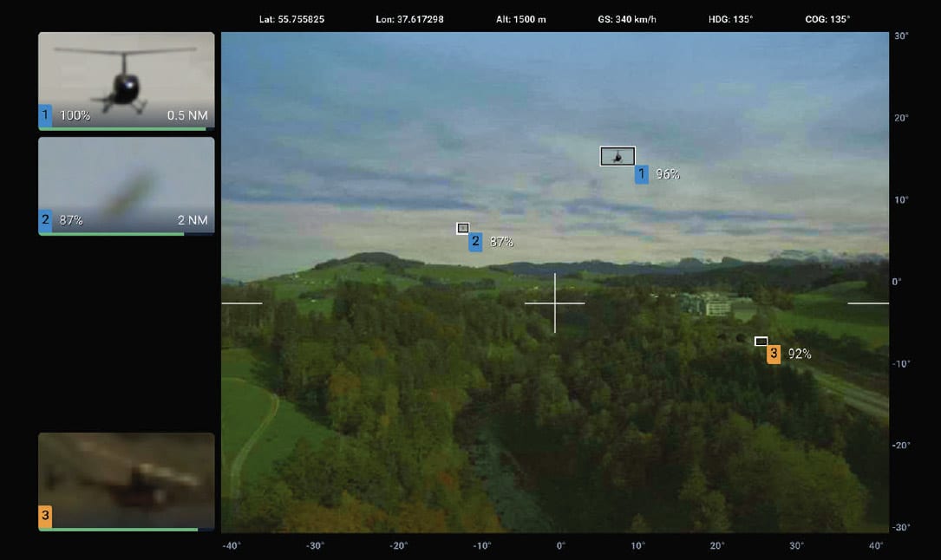Click the 10° elevation scale label
Screen dimensions: 941x560
click(901, 200)
